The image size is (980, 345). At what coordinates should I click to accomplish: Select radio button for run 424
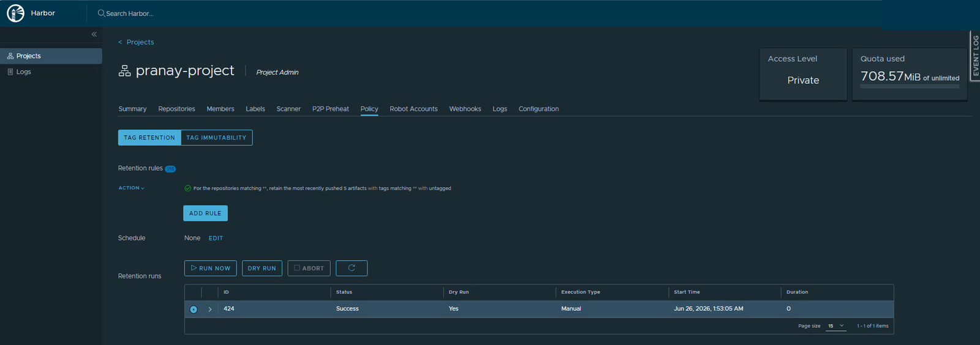pyautogui.click(x=194, y=309)
